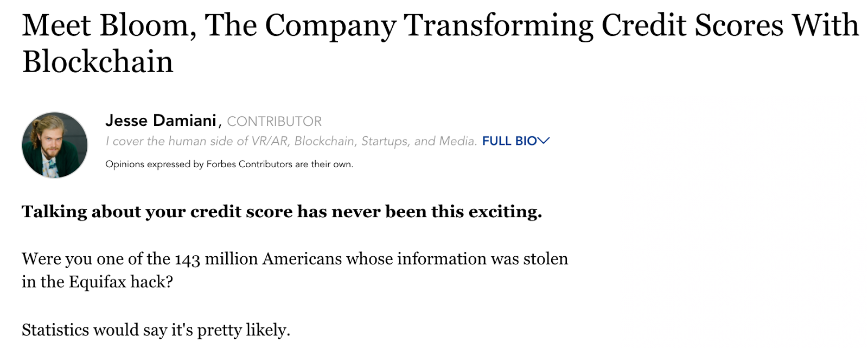Click the 'Opinions expressed by Forbes Contributors' disclaimer

point(229,164)
